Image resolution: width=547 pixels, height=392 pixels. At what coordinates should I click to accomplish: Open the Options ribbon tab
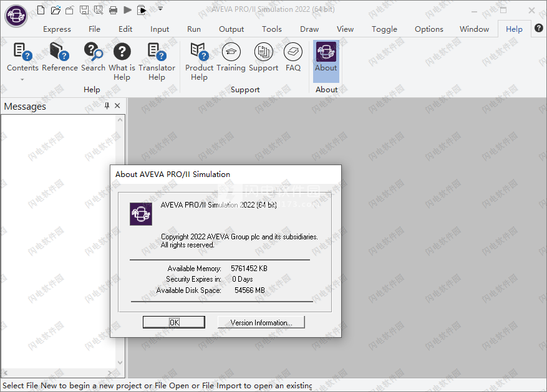(x=429, y=29)
